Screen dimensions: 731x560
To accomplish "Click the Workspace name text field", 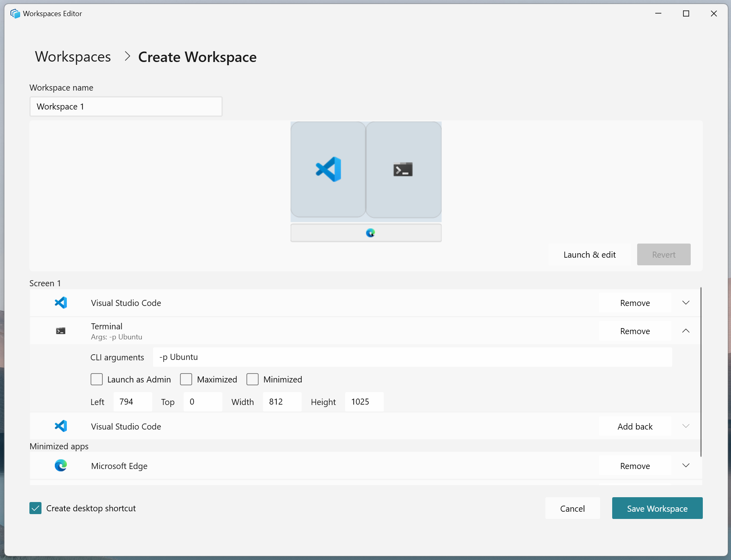I will (x=126, y=106).
